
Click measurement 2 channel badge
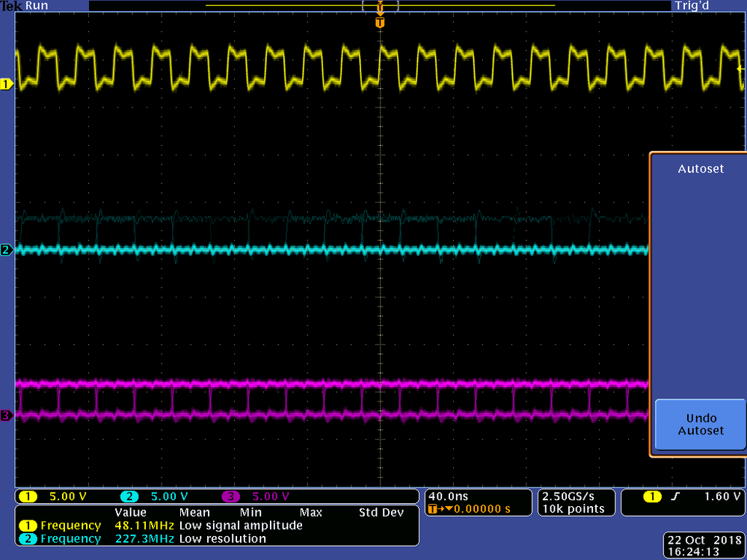pyautogui.click(x=28, y=539)
